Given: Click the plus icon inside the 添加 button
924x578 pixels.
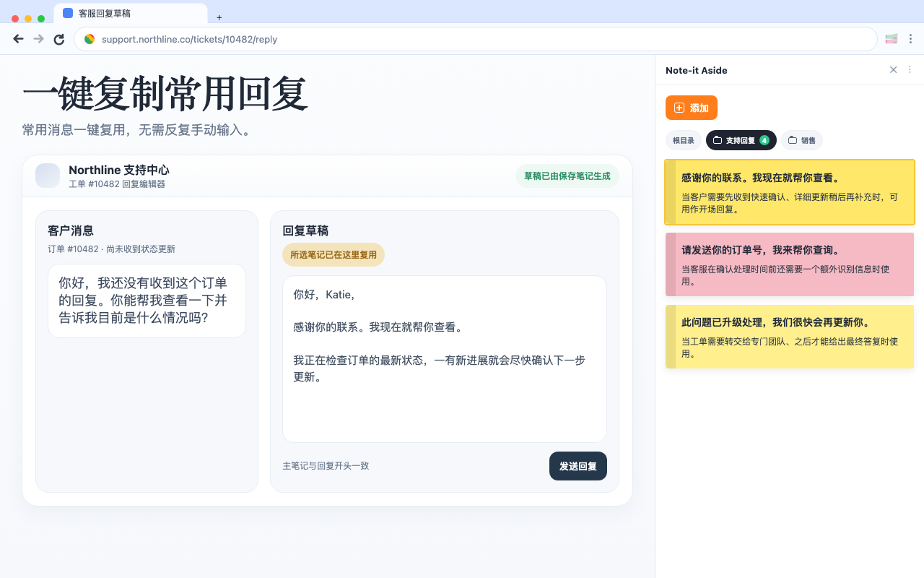Looking at the screenshot, I should (x=679, y=108).
